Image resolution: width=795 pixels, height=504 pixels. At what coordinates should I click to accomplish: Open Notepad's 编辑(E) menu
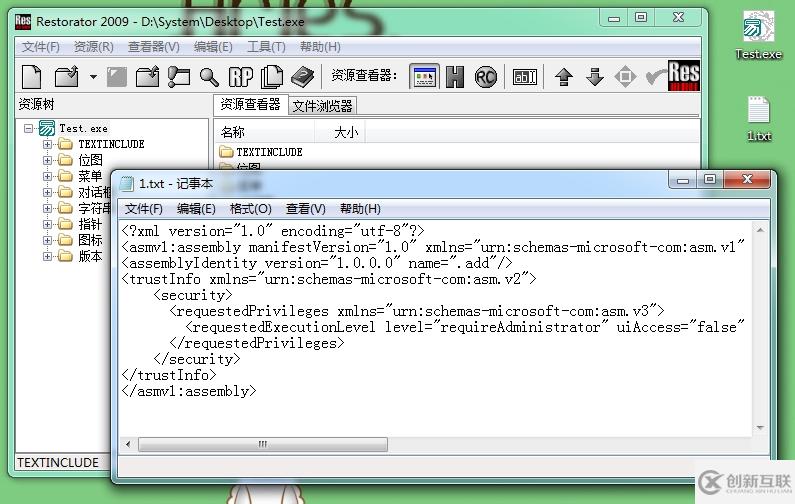196,209
